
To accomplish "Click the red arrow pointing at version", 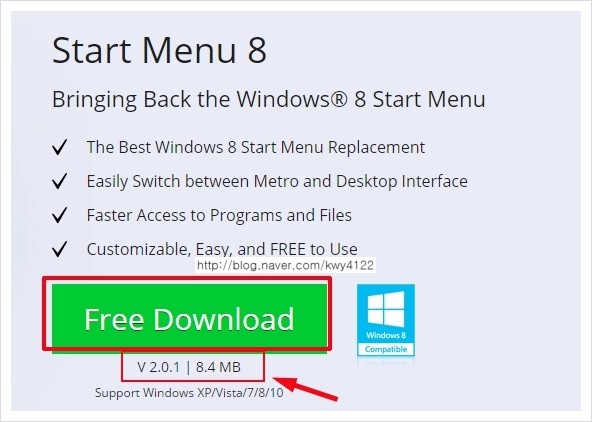I will [305, 388].
